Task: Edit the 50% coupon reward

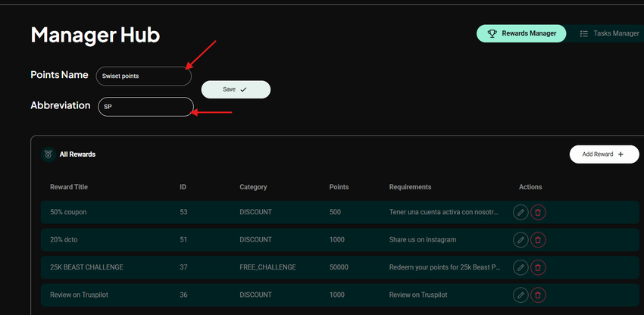Action: [x=521, y=212]
